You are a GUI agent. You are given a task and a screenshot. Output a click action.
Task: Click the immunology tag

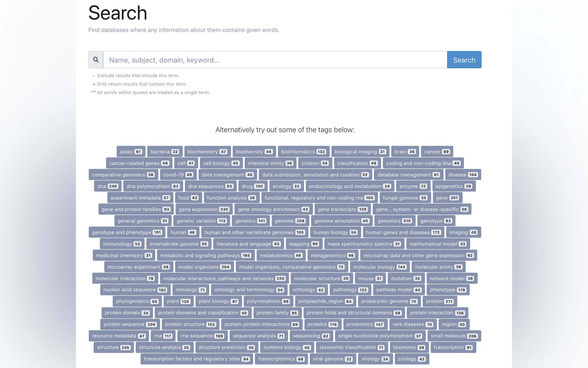click(122, 244)
